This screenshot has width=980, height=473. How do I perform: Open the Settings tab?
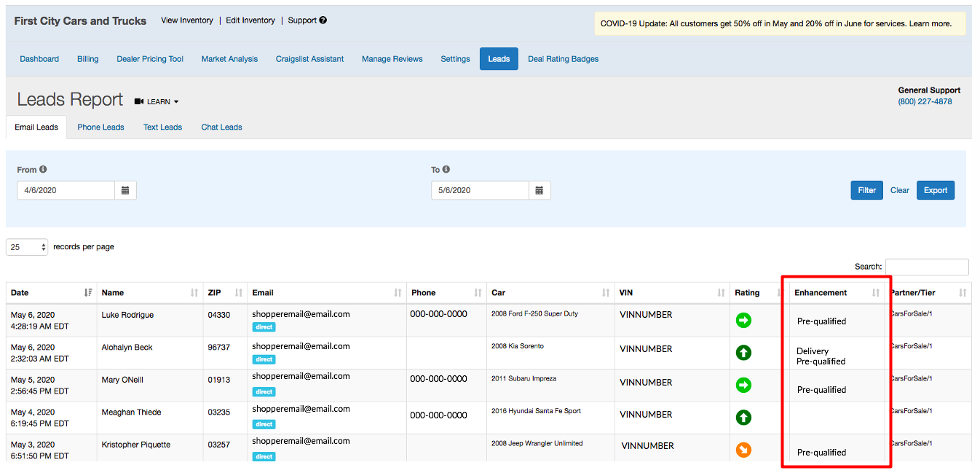click(x=455, y=59)
